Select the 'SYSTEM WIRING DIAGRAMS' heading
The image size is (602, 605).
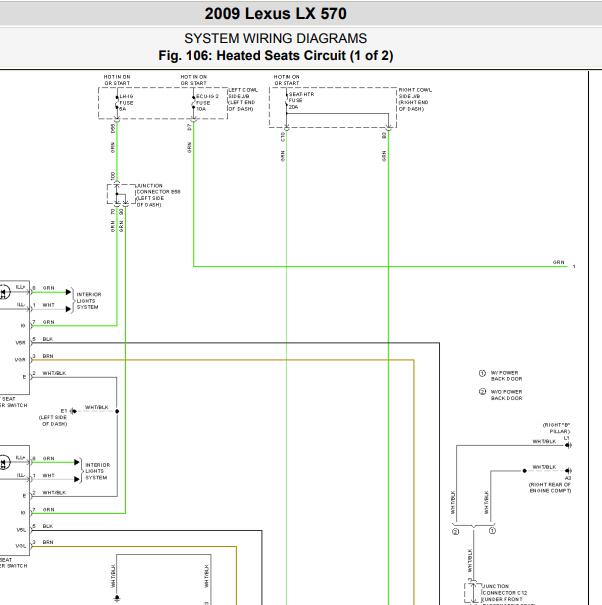click(x=276, y=38)
